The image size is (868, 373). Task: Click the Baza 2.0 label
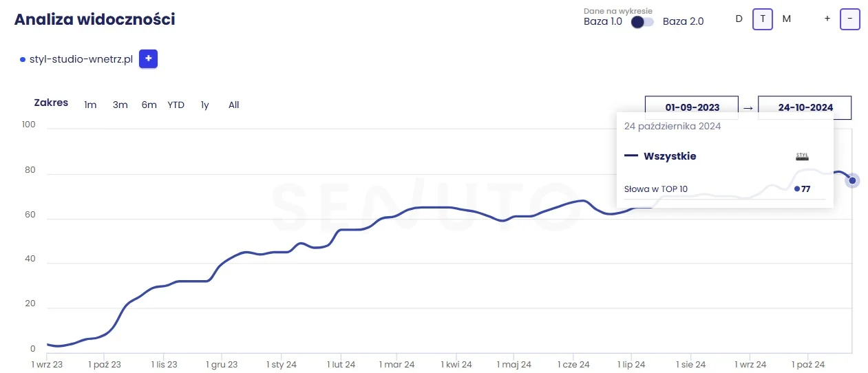point(683,21)
